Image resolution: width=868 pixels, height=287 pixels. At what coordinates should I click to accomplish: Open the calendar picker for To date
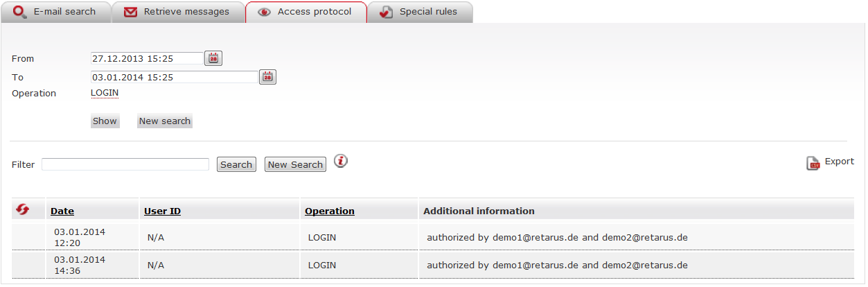coord(267,77)
